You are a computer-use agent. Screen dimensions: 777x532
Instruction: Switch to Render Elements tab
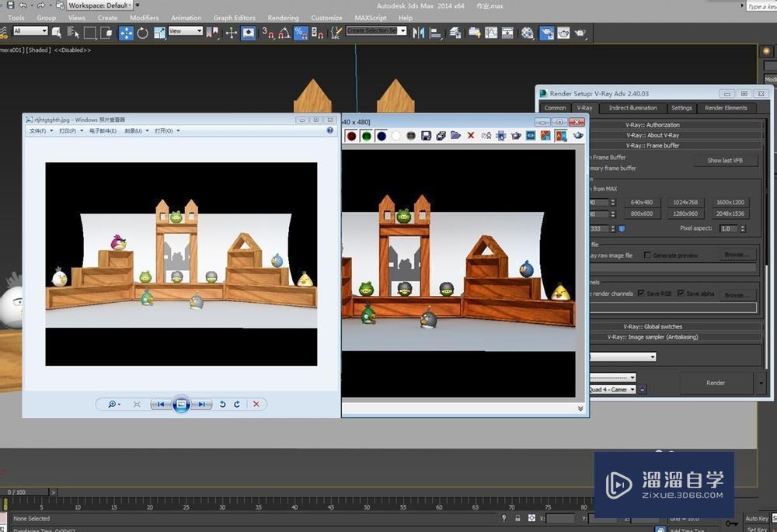[726, 107]
